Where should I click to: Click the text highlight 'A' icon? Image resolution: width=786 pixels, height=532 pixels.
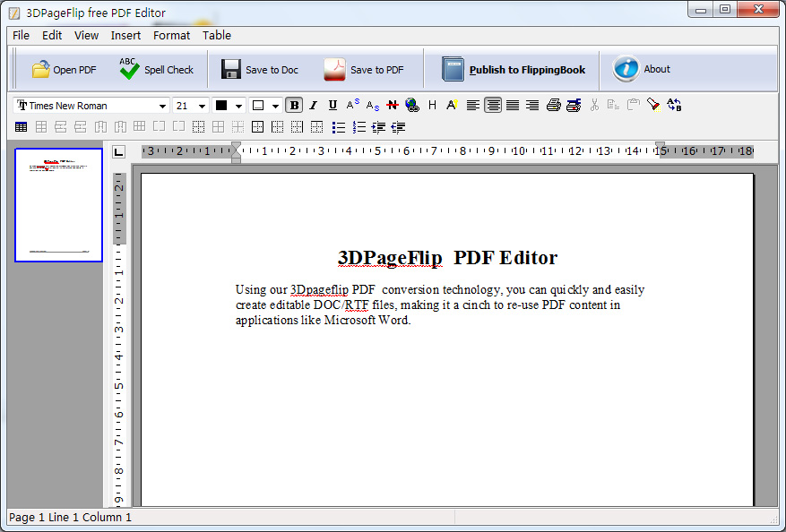click(452, 105)
